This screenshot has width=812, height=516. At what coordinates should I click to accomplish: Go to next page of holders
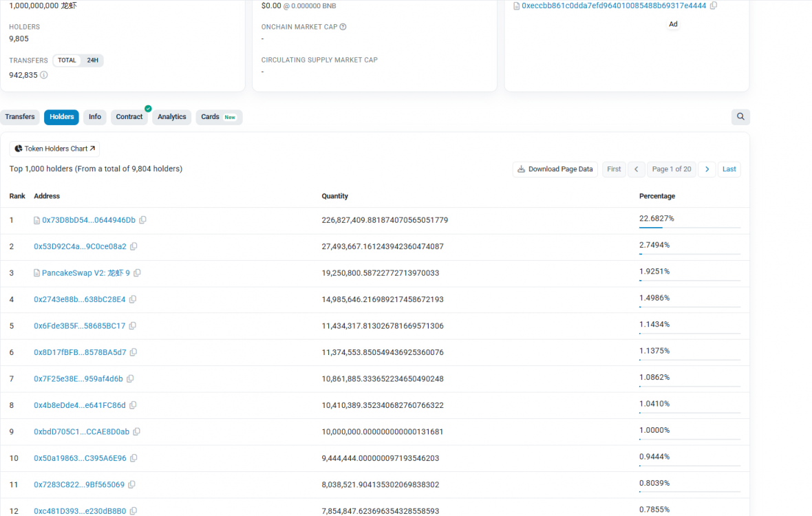[707, 169]
